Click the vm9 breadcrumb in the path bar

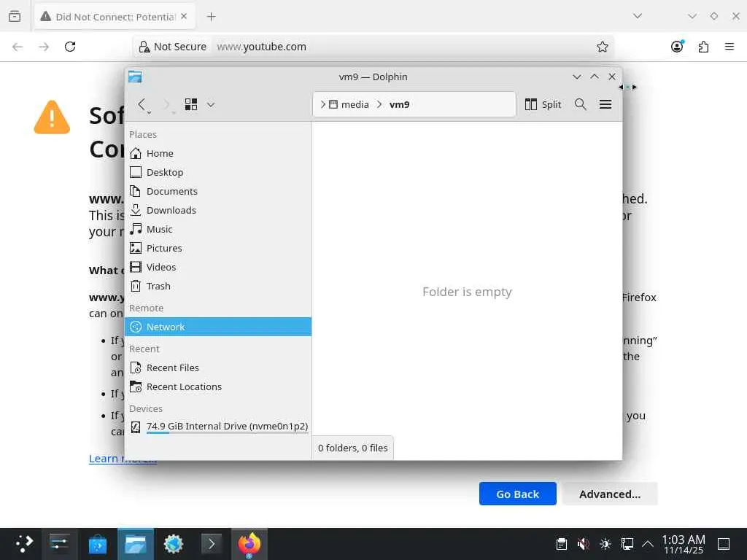pos(399,104)
